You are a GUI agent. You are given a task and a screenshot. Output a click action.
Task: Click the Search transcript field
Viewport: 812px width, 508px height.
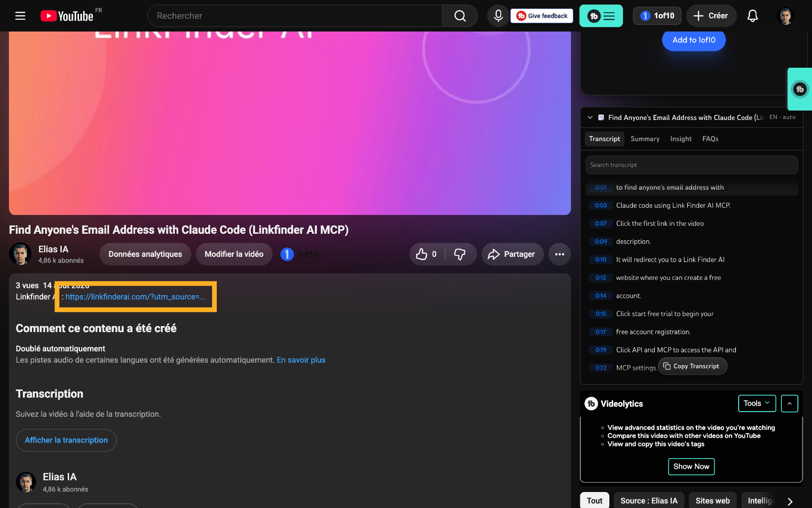[x=692, y=165]
